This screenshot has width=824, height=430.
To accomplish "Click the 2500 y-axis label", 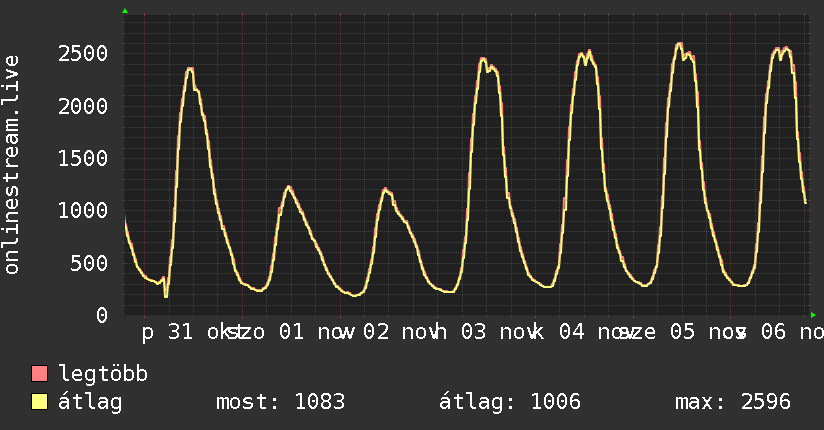I will click(83, 54).
